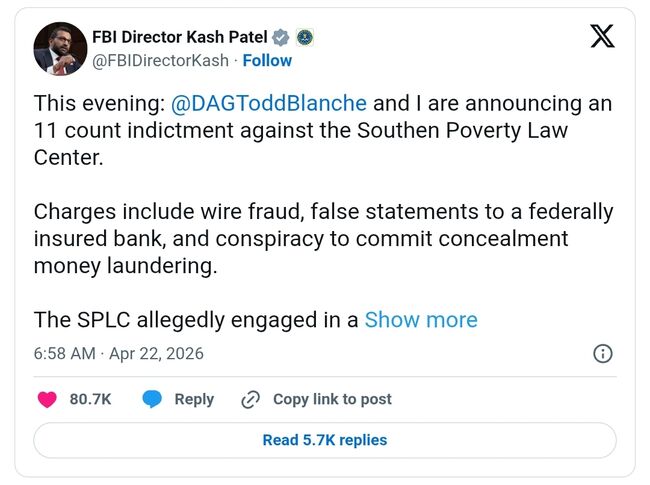
Task: Visit the @FBIDirectorKash handle
Action: pyautogui.click(x=161, y=60)
